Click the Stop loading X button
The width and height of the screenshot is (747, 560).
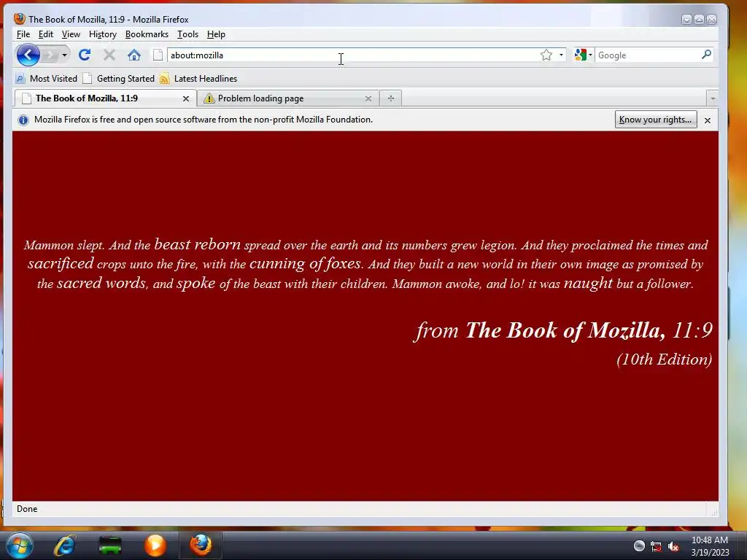(109, 55)
